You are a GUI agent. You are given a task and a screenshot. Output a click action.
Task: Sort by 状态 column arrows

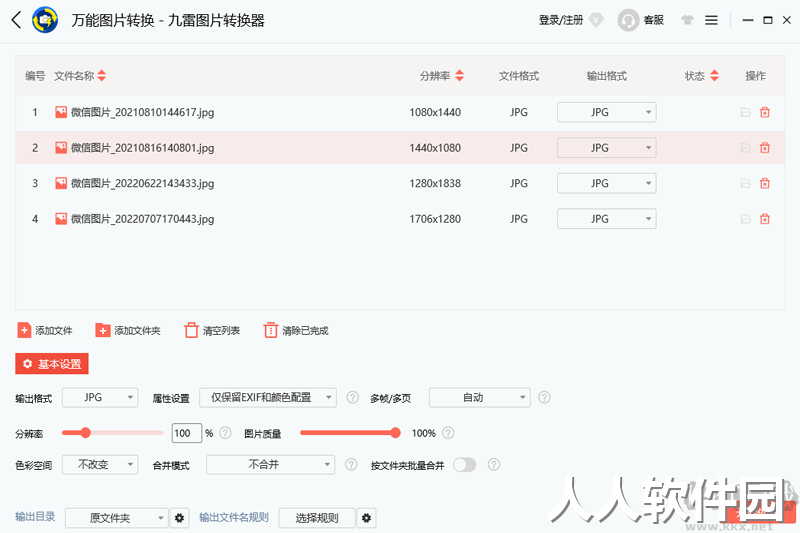[x=714, y=75]
